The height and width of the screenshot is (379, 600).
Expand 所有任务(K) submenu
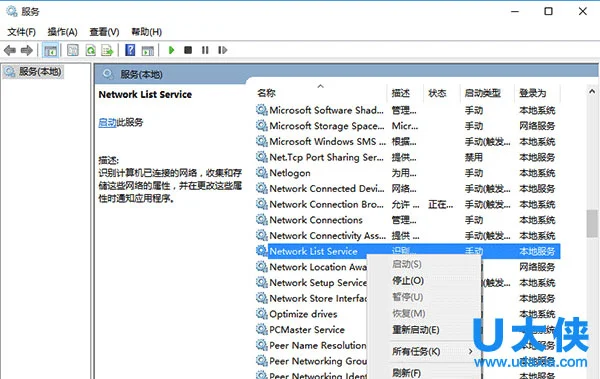(424, 351)
